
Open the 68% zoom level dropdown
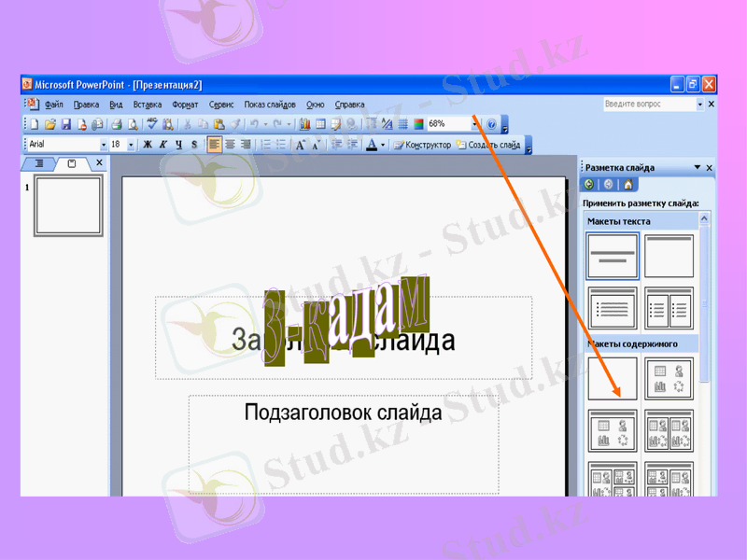475,124
